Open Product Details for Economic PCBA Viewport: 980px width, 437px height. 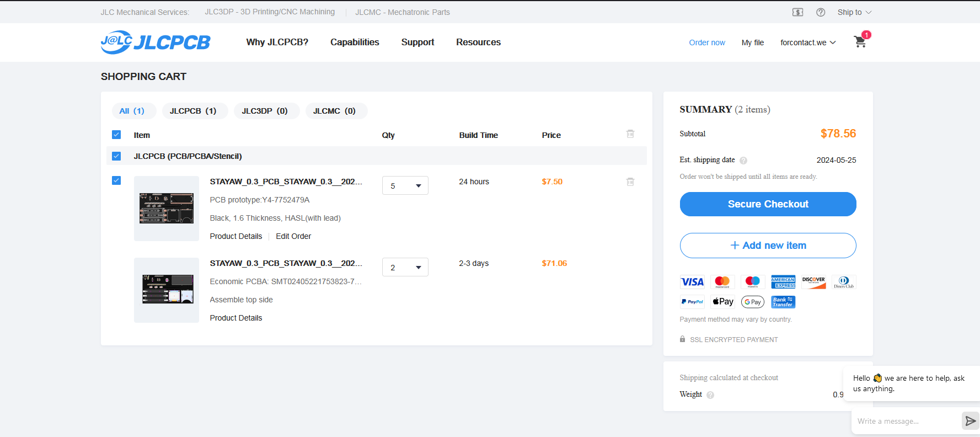tap(236, 318)
